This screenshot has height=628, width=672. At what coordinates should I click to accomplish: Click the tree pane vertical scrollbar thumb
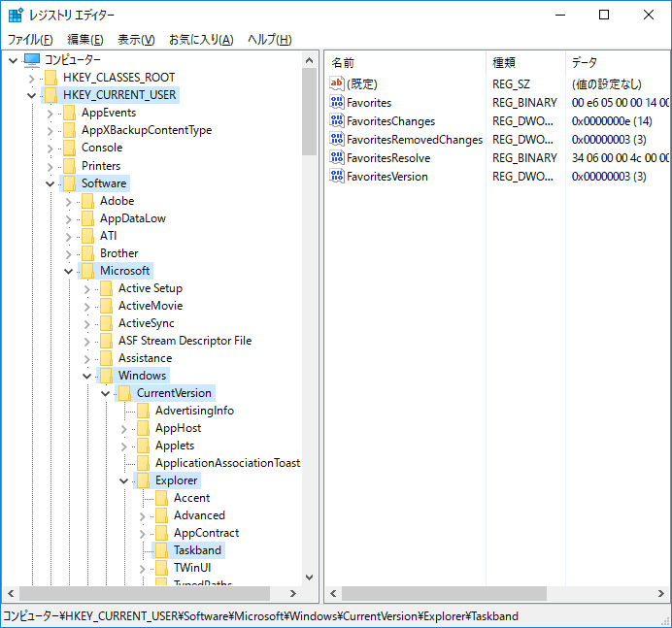click(x=309, y=112)
